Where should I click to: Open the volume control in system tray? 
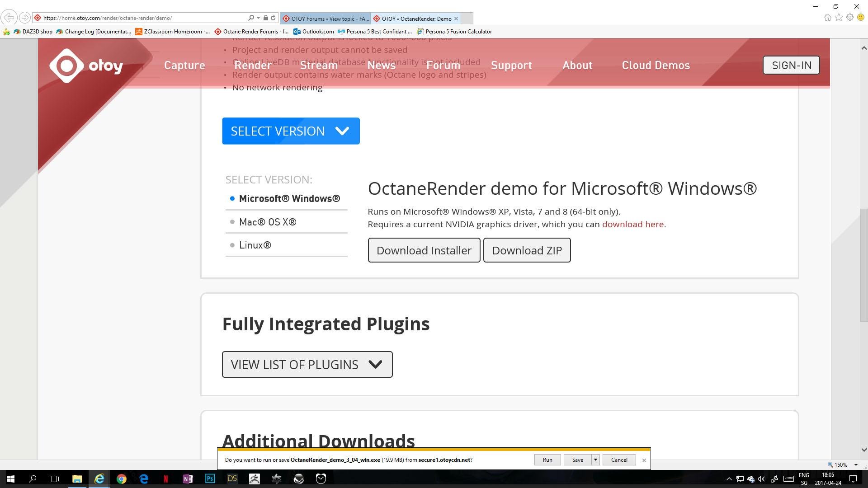[761, 479]
